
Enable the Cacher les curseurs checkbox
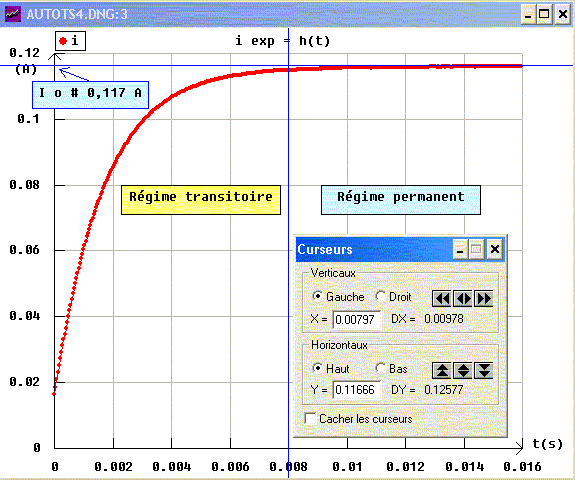click(x=310, y=418)
